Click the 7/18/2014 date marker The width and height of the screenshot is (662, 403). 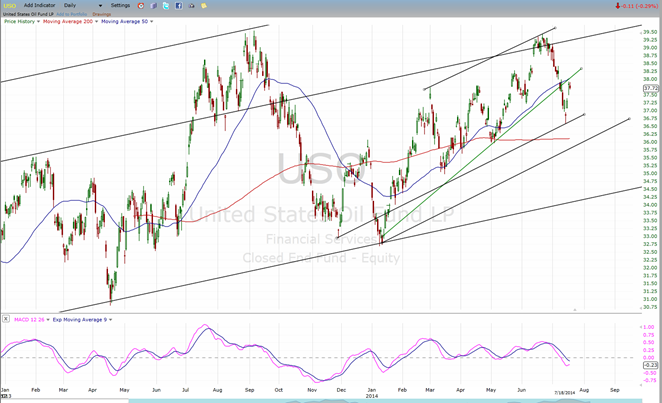click(564, 393)
